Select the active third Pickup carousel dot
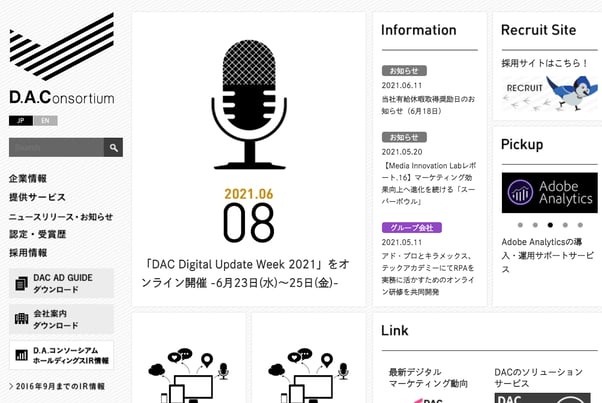This screenshot has width=602, height=403. (550, 225)
